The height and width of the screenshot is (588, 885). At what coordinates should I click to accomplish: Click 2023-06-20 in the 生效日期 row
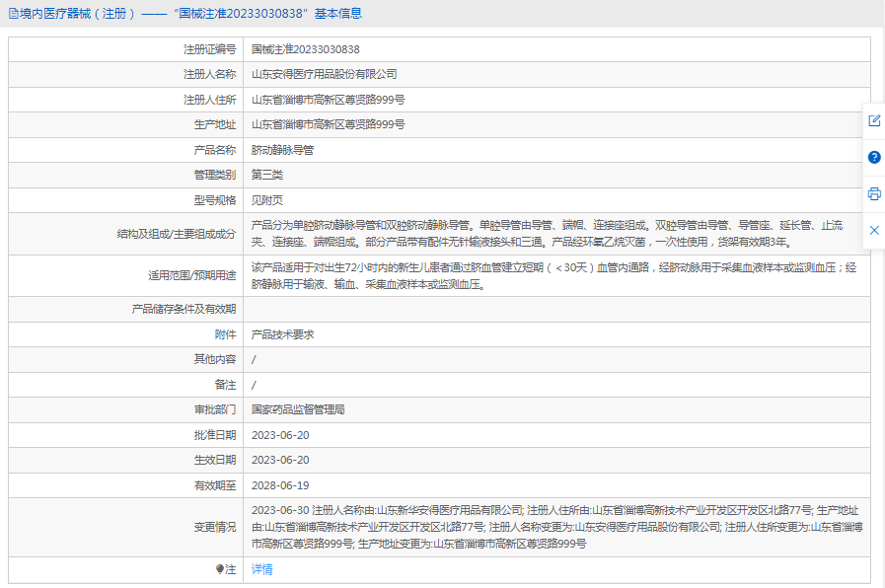tap(280, 460)
